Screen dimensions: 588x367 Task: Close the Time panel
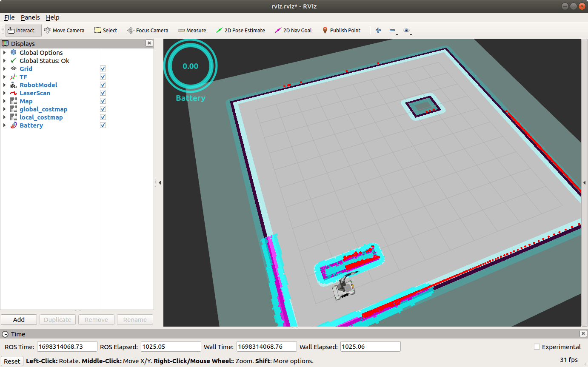[x=583, y=334]
